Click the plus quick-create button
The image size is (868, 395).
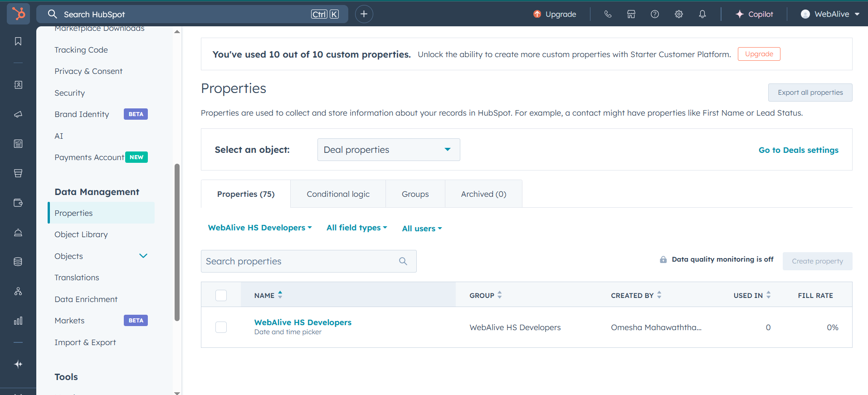click(364, 14)
